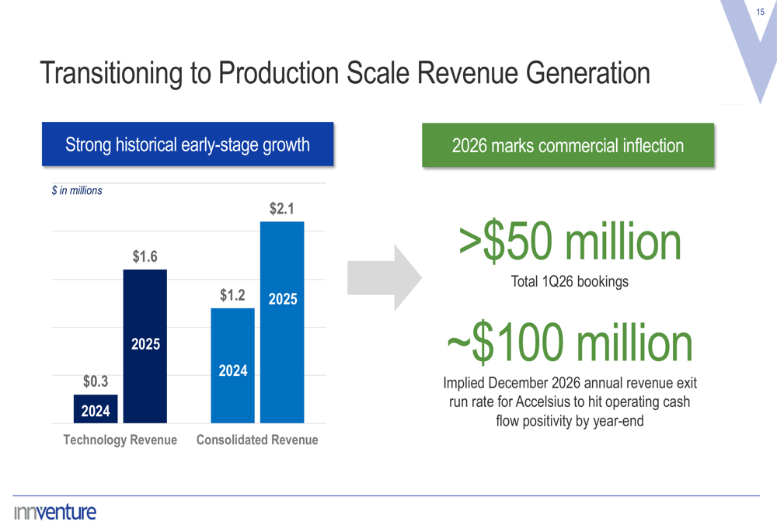
Task: Click the '>$50 million' headline figure
Action: click(x=570, y=242)
